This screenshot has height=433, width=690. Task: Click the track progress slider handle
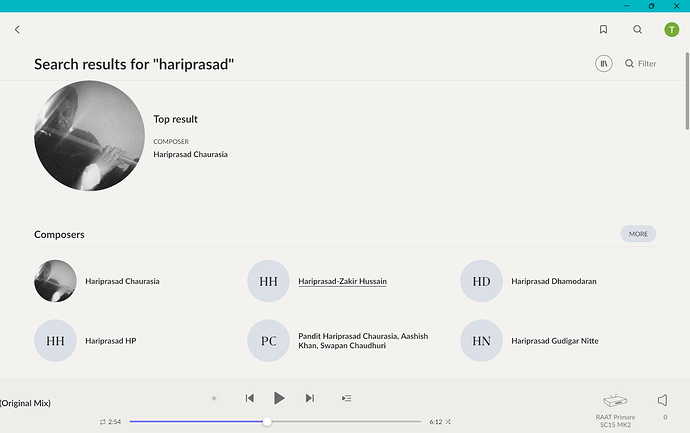(x=267, y=422)
